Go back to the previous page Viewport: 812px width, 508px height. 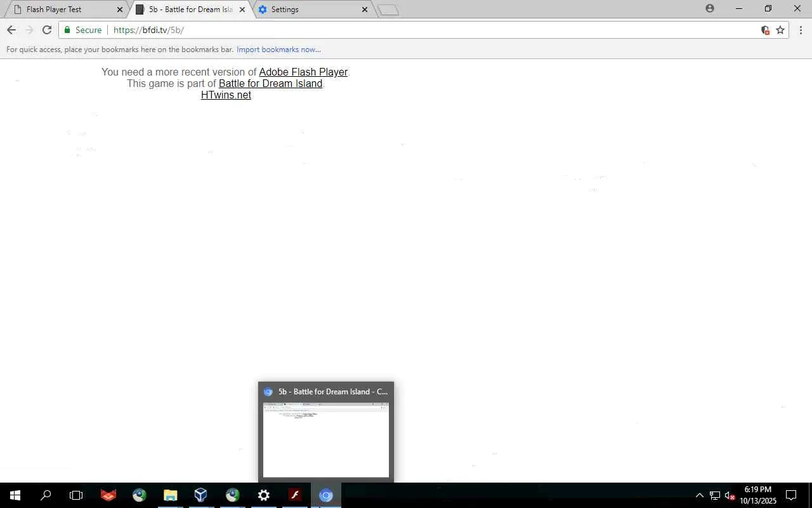[11, 30]
